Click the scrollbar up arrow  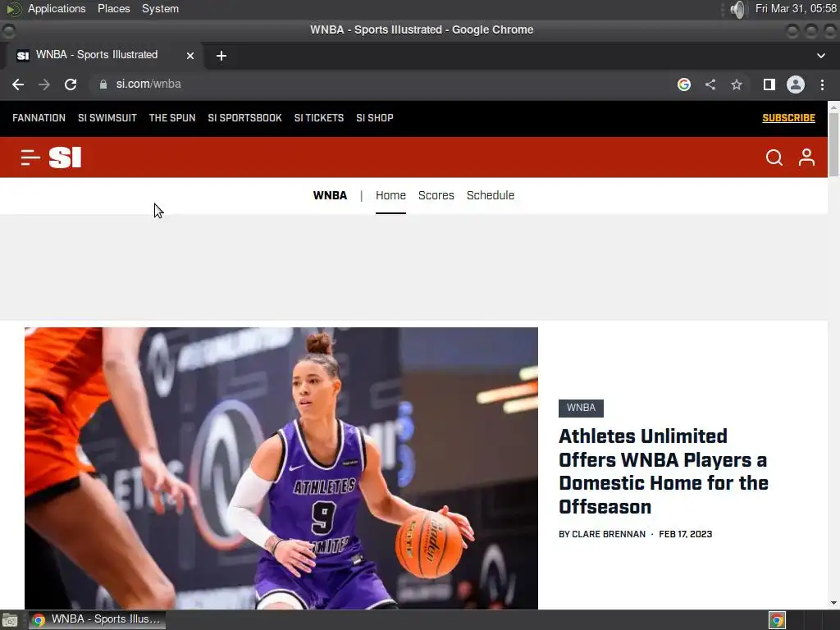coord(833,107)
